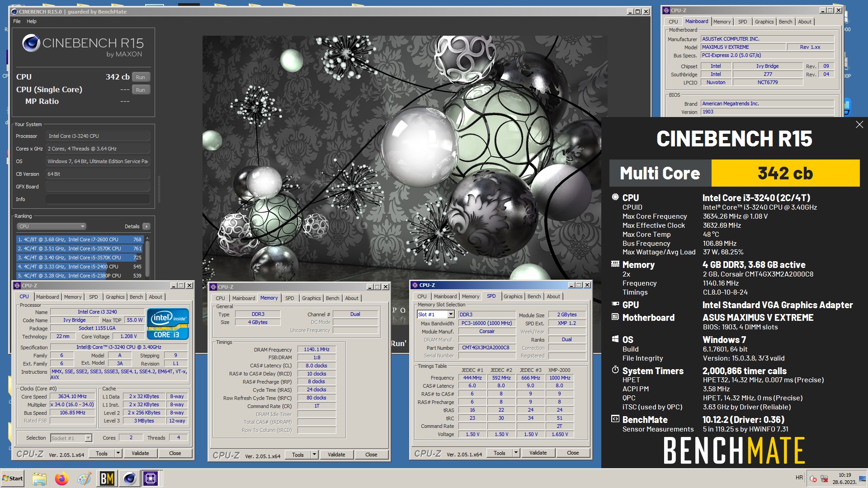Close the BenchMate result overlay

(x=859, y=124)
